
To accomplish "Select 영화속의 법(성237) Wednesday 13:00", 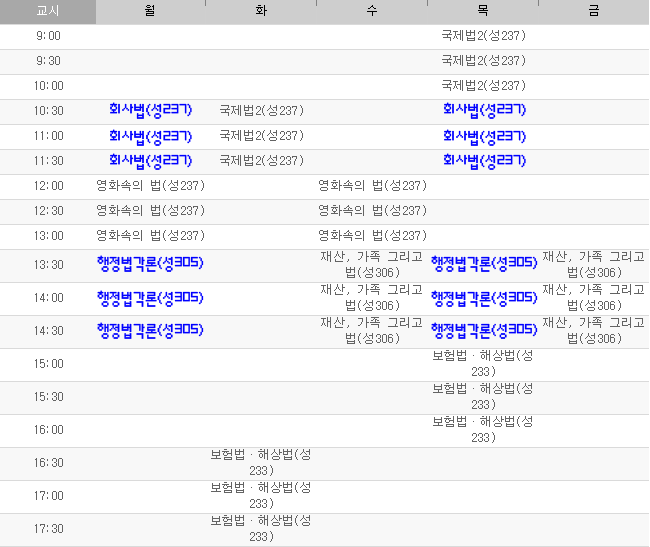I will [x=372, y=235].
